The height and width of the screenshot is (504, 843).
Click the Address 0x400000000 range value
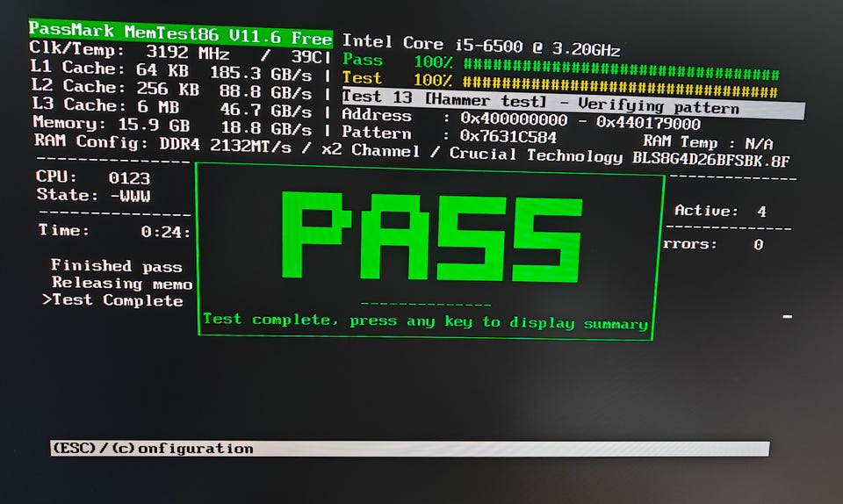coord(580,121)
